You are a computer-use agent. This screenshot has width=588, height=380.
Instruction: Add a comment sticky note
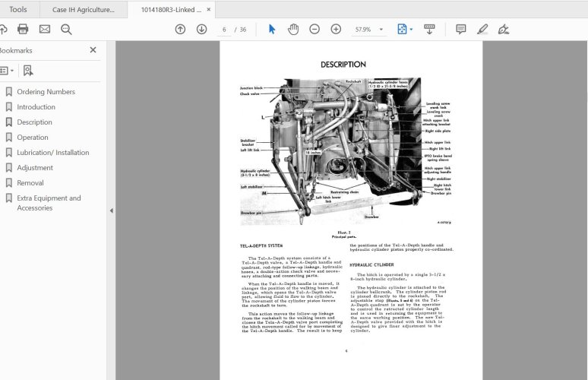461,29
